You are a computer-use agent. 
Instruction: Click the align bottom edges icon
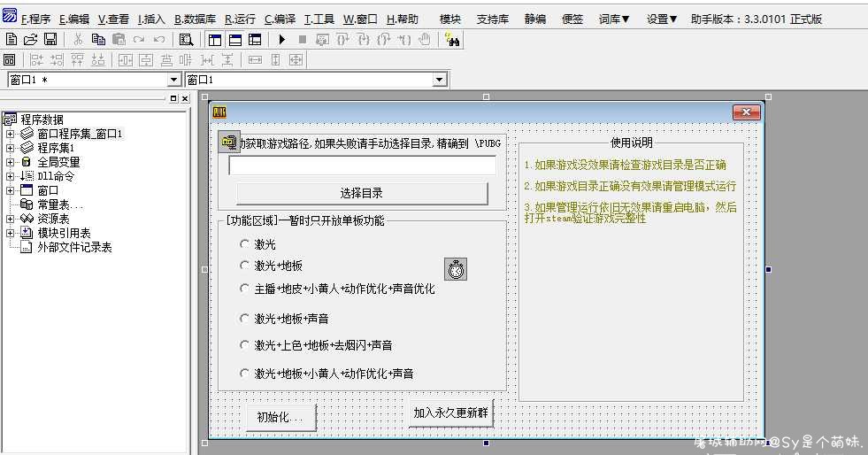(x=98, y=60)
